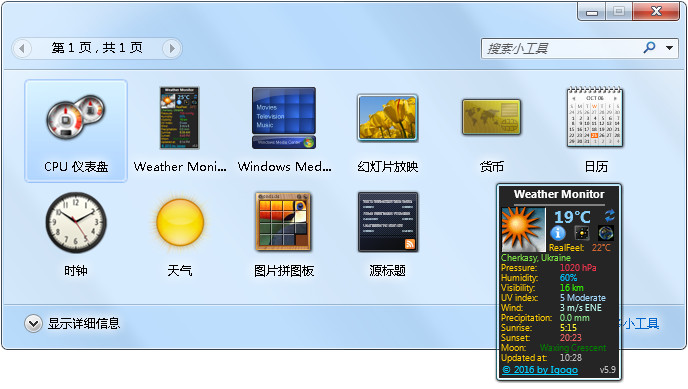Image resolution: width=688 pixels, height=389 pixels.
Task: Select the 时钟 clock gadget
Action: tap(76, 222)
